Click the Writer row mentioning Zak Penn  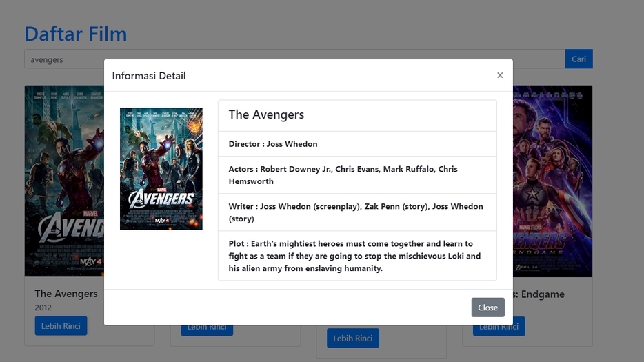coord(357,212)
